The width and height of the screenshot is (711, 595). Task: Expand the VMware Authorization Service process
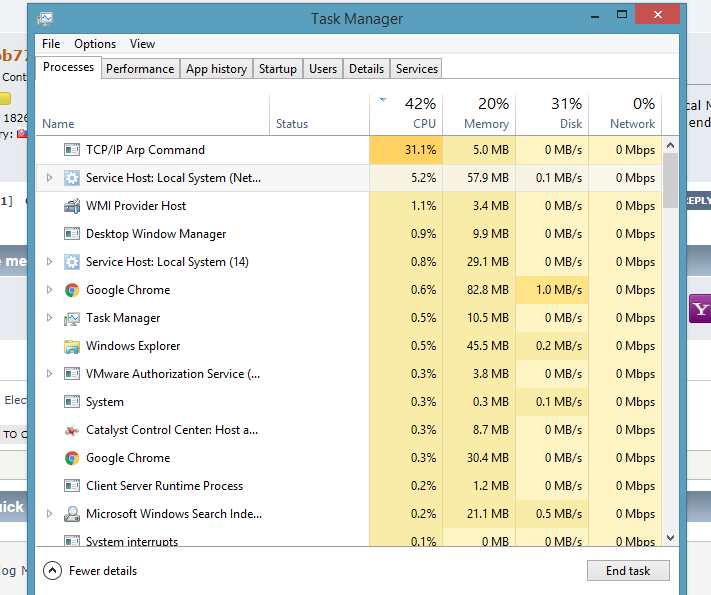tap(49, 374)
